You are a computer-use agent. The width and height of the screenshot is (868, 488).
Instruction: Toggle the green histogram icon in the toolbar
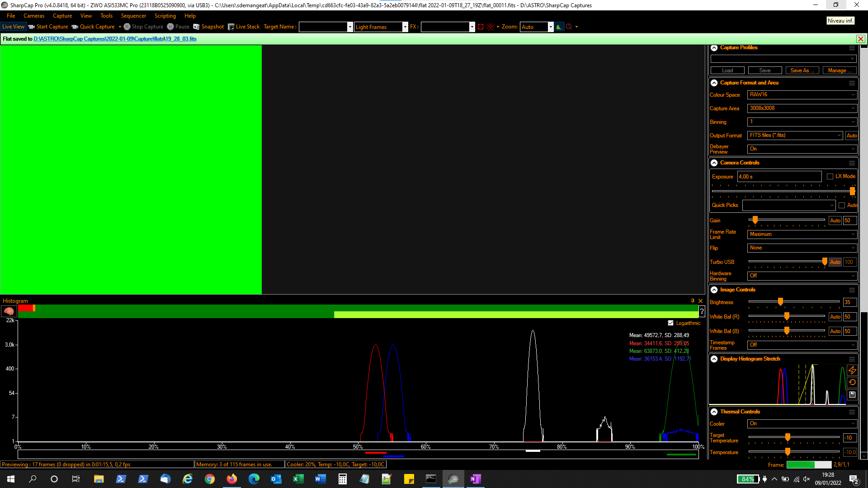click(559, 27)
